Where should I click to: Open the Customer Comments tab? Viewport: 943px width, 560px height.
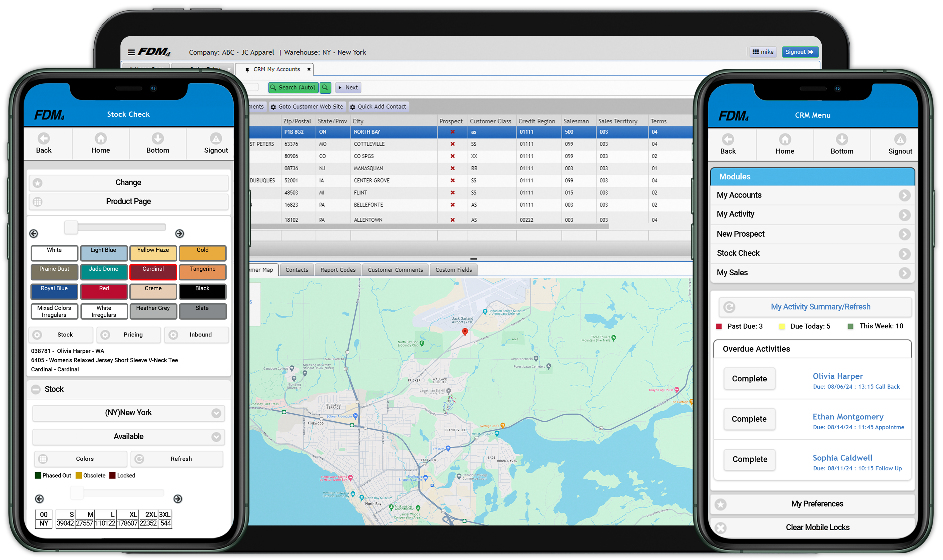395,270
